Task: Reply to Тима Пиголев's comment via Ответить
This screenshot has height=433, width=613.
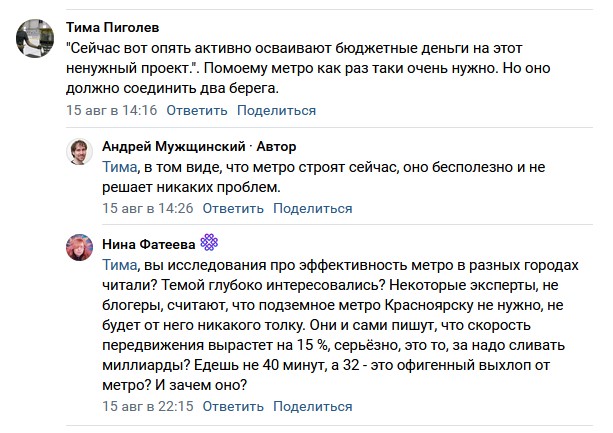Action: 197,110
